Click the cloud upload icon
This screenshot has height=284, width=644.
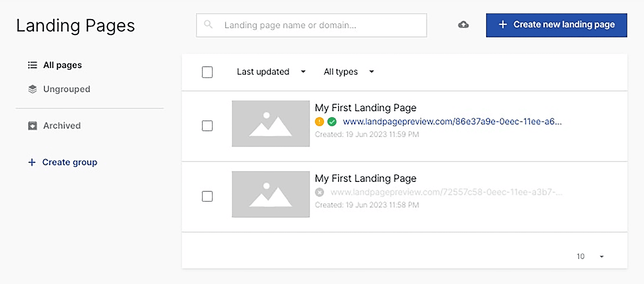[x=463, y=25]
